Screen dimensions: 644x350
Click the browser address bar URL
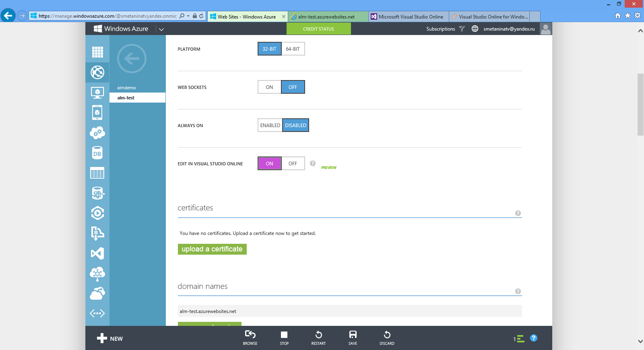[x=107, y=16]
